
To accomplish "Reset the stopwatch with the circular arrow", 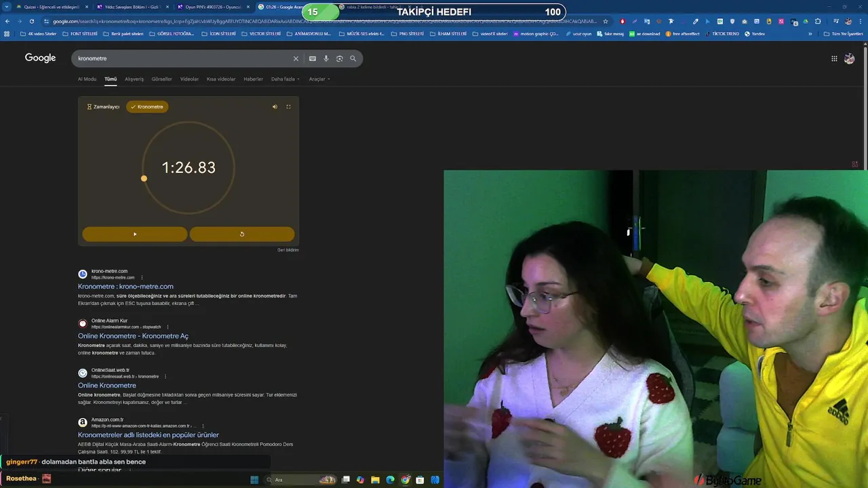I will 242,234.
